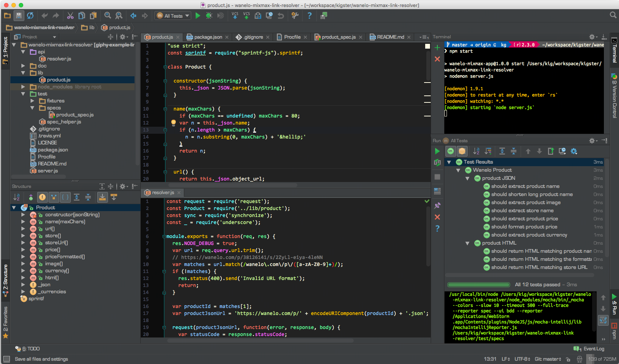The width and height of the screenshot is (619, 364).
Task: Click VCS Update Project icon
Action: point(235,15)
